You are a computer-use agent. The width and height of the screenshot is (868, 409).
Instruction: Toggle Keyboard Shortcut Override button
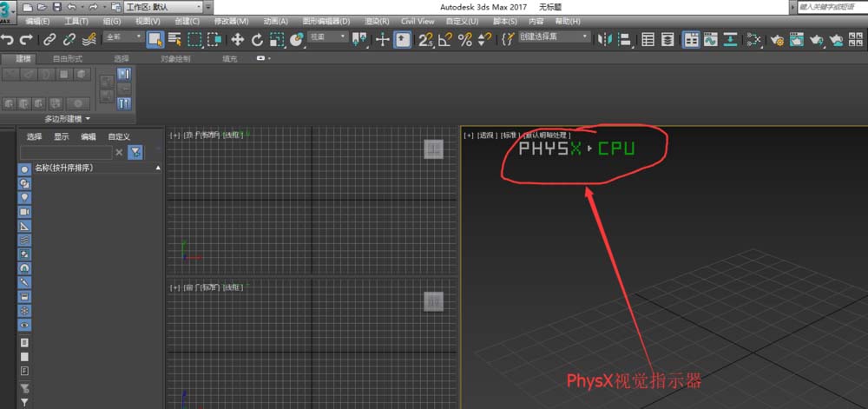click(403, 39)
